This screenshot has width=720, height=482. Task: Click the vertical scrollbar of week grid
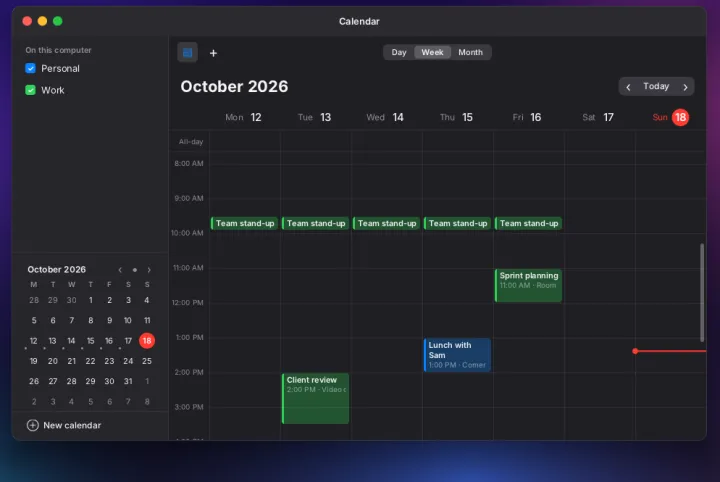(702, 292)
